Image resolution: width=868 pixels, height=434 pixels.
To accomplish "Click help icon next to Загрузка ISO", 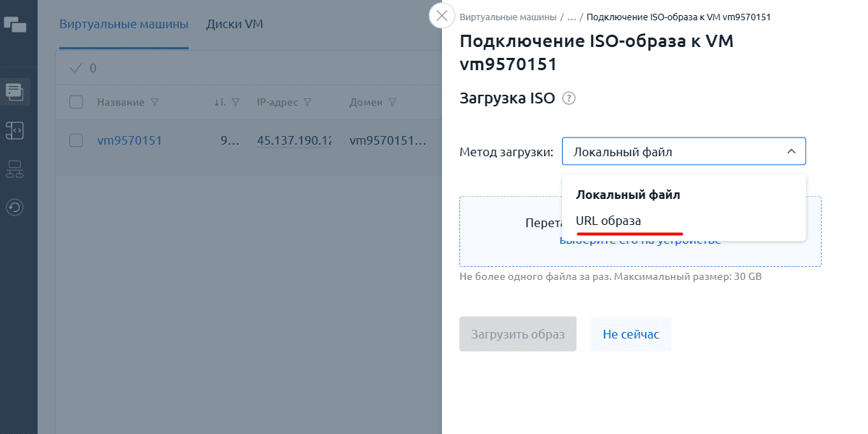I will coord(569,98).
